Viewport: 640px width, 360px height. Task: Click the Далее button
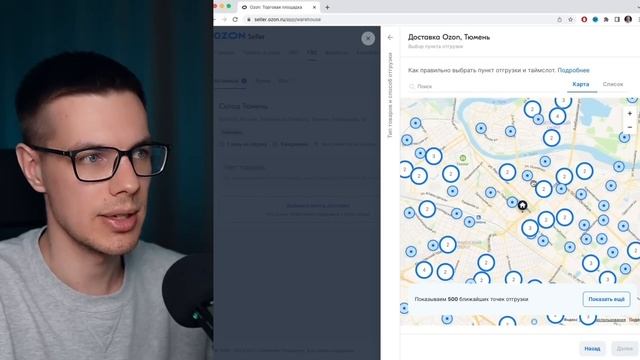[624, 349]
